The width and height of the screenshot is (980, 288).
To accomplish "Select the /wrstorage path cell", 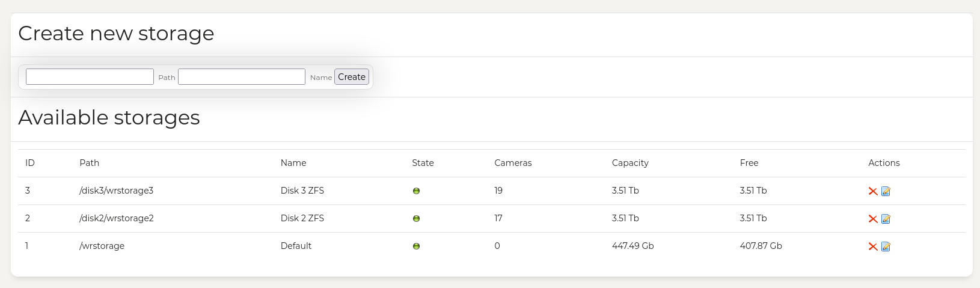I will point(102,246).
